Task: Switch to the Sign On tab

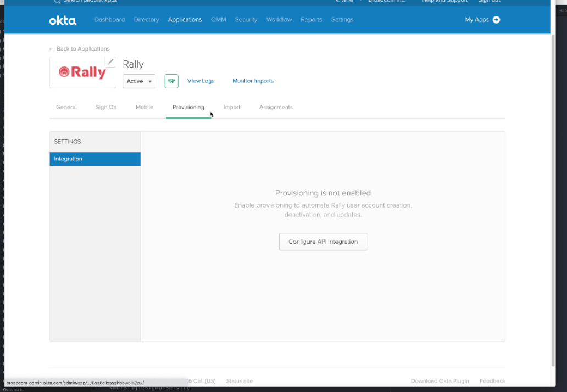Action: [106, 107]
